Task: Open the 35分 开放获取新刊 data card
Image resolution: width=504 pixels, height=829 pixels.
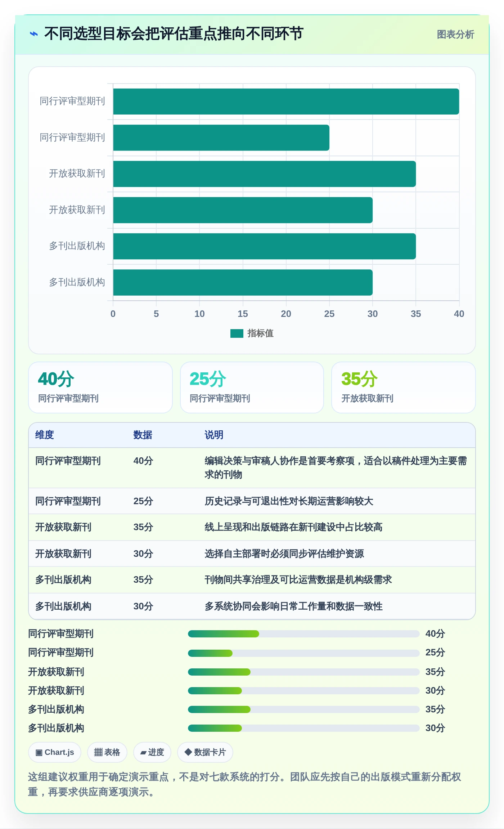Action: coord(404,387)
